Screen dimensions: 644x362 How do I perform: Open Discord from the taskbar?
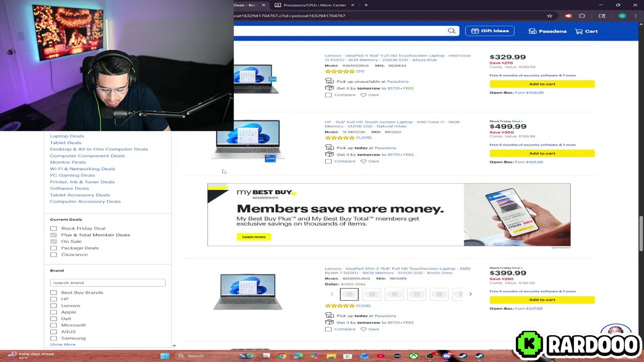[x=446, y=356]
